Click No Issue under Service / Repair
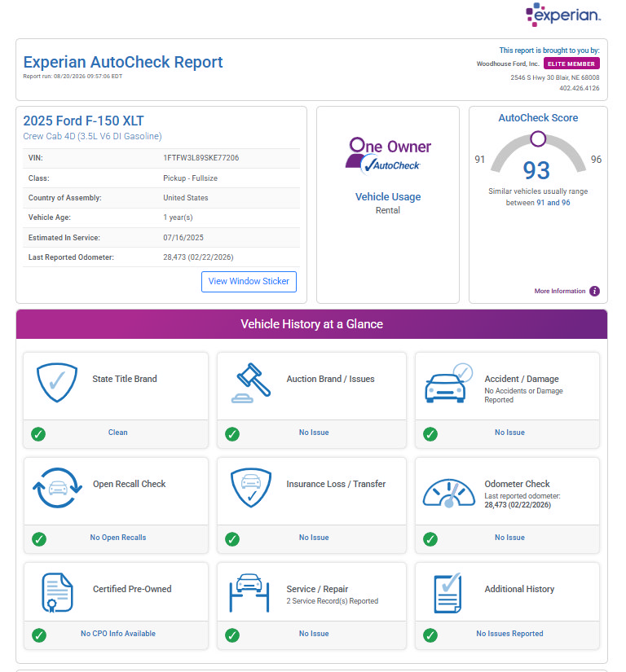626x672 pixels. 314,634
